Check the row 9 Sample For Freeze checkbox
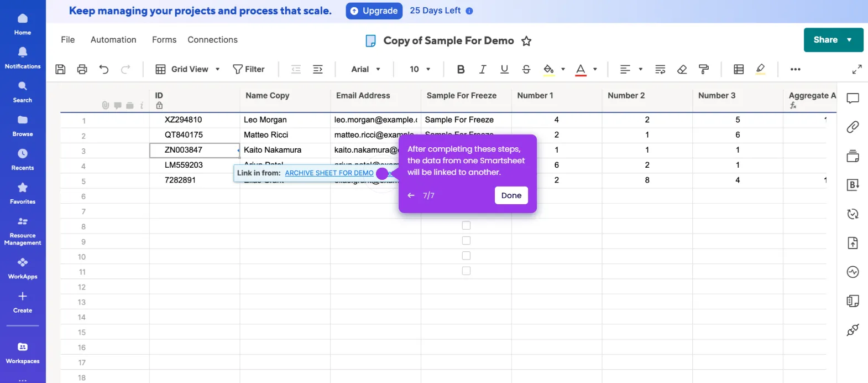 pos(466,241)
